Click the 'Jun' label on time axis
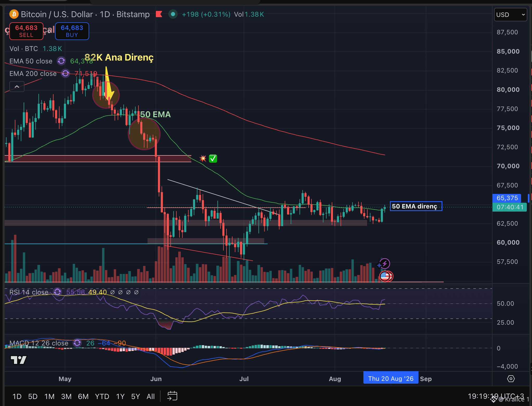 [156, 379]
